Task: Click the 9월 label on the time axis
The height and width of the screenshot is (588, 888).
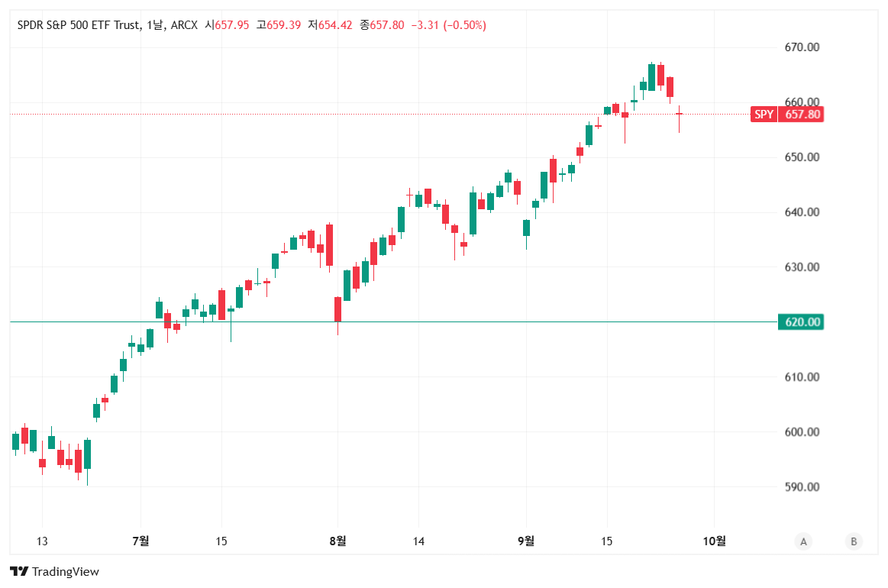Action: tap(526, 541)
